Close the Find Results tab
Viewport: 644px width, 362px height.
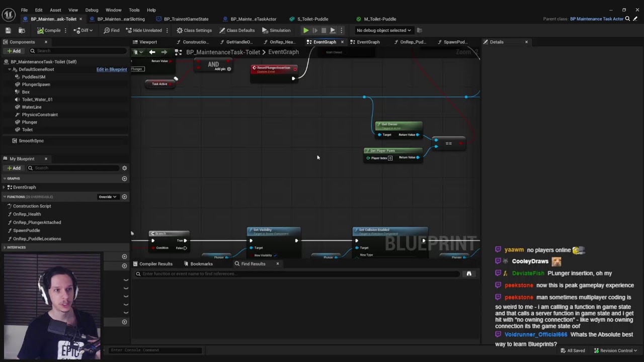tap(277, 264)
